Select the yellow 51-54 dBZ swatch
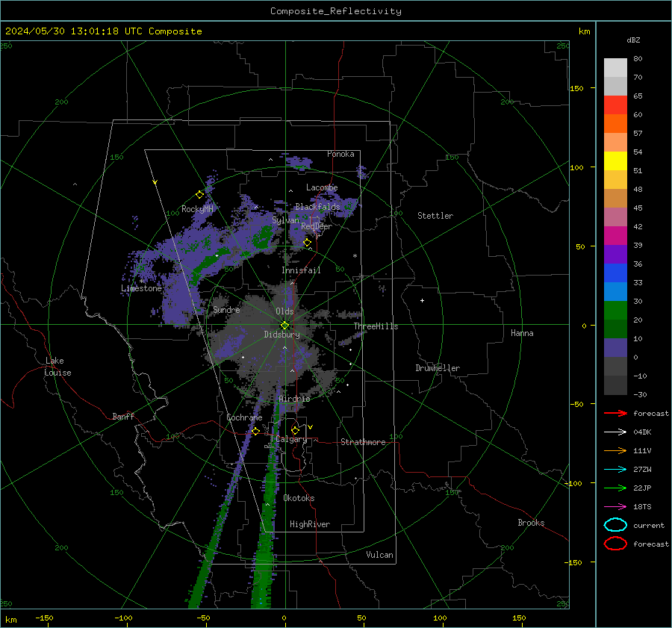672x628 pixels. [615, 161]
